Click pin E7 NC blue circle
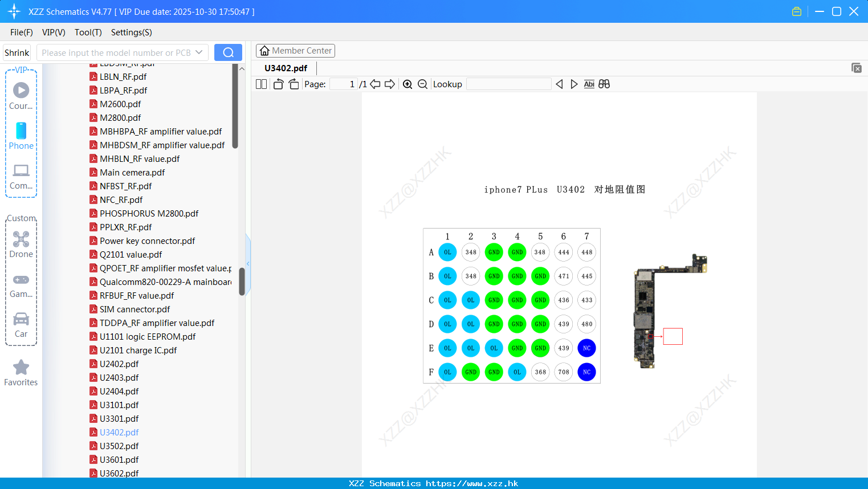The height and width of the screenshot is (489, 868). click(586, 348)
